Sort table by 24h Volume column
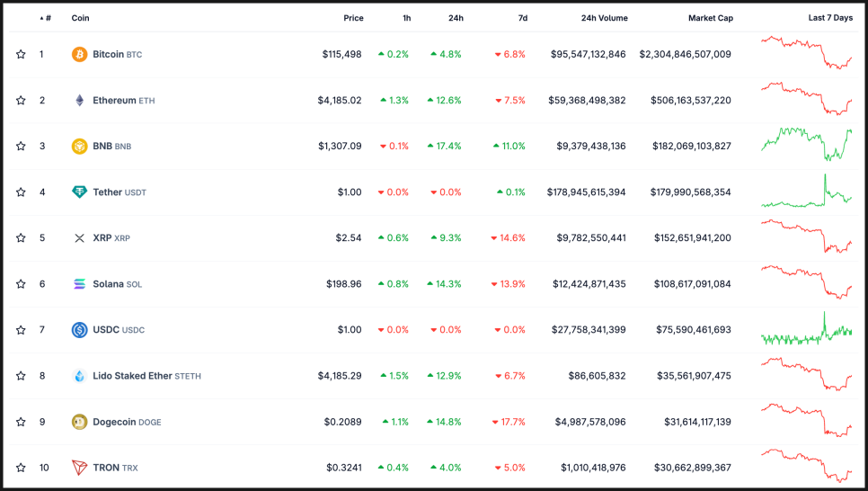The image size is (868, 491). 604,18
